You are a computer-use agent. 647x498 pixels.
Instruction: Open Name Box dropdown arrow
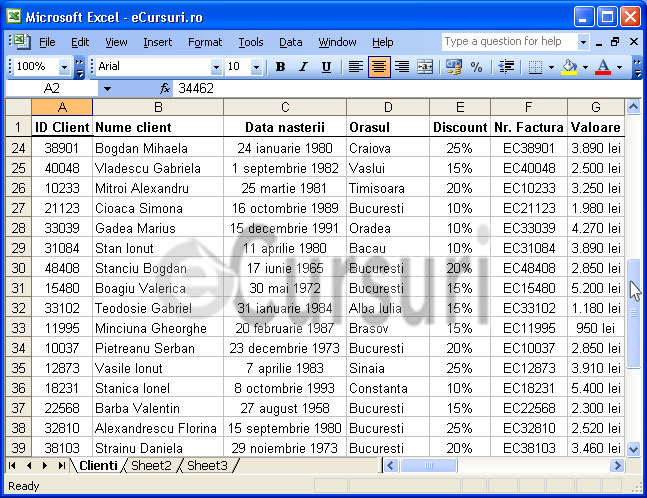click(x=107, y=88)
